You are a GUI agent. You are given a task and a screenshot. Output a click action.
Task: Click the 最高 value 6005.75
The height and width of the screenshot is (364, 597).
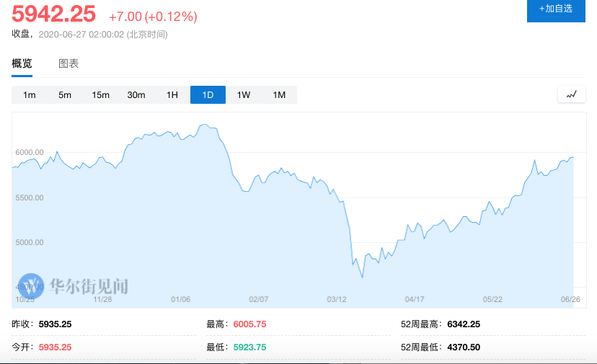250,324
